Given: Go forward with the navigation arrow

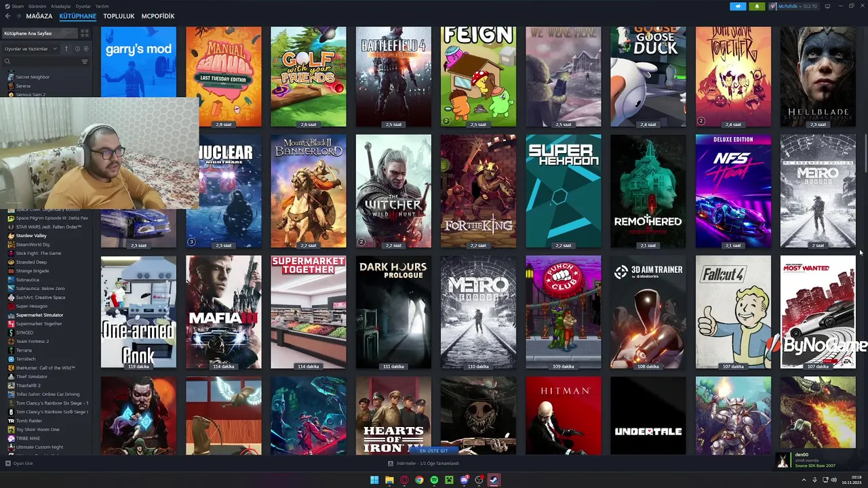Looking at the screenshot, I should point(18,16).
